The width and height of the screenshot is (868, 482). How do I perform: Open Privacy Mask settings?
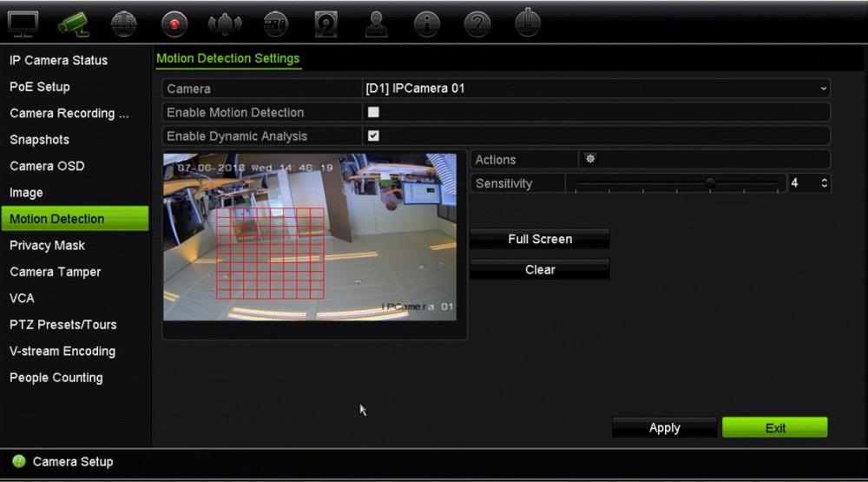tap(47, 246)
